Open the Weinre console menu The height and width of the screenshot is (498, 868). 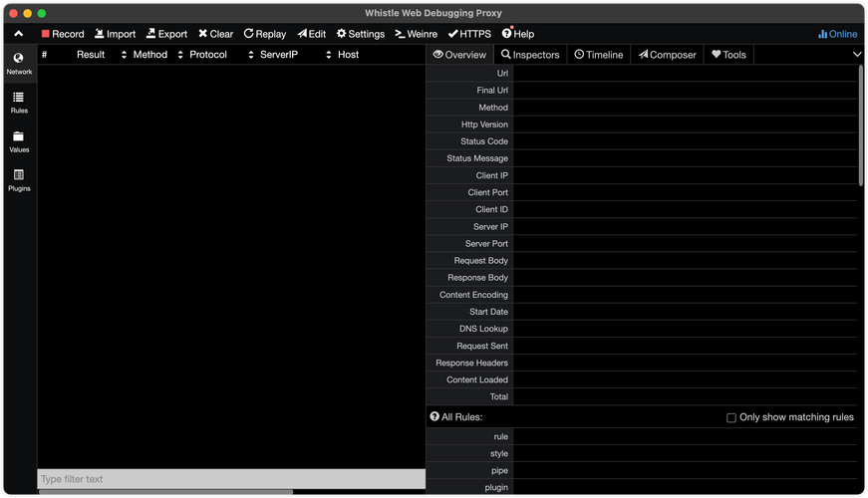(416, 34)
